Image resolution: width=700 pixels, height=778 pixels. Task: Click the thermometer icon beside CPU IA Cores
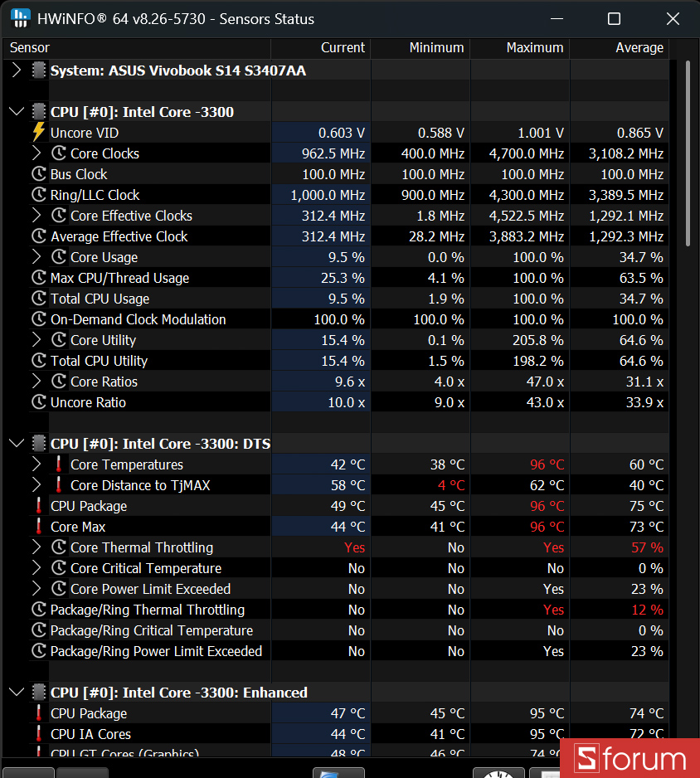[x=39, y=734]
